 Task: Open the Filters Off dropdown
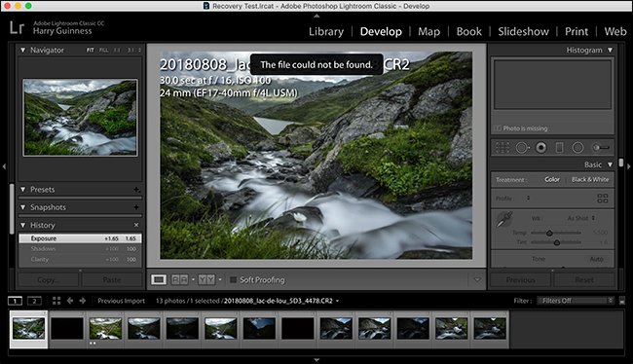click(x=576, y=301)
